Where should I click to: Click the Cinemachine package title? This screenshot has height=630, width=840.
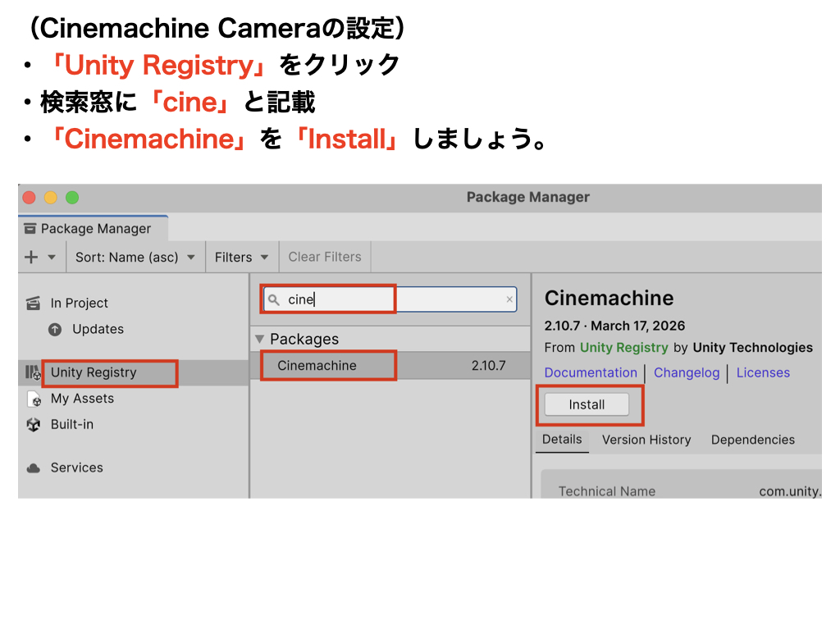click(609, 299)
